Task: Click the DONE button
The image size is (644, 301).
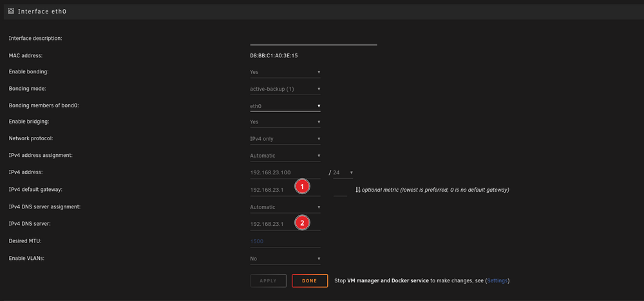Action: tap(310, 281)
